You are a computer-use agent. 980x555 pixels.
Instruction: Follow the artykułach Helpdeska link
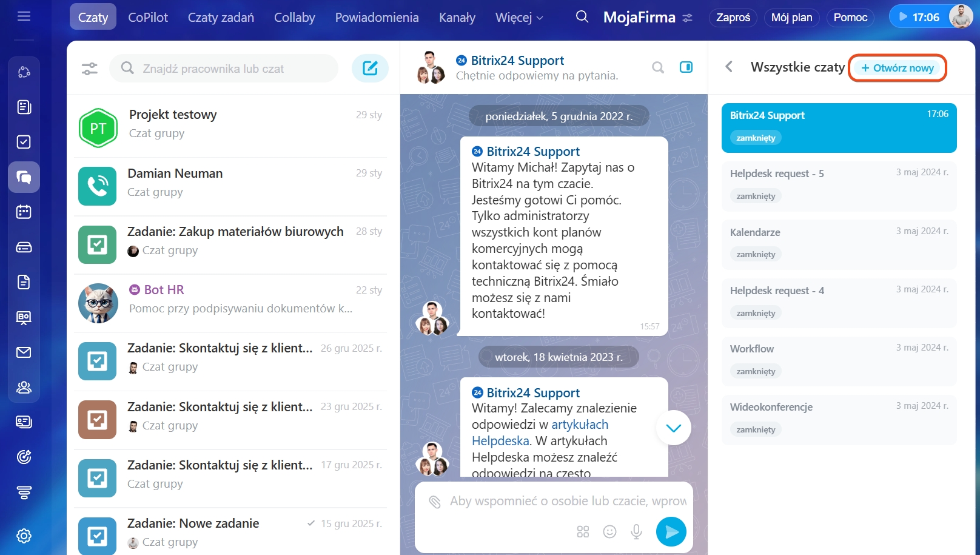click(x=540, y=432)
